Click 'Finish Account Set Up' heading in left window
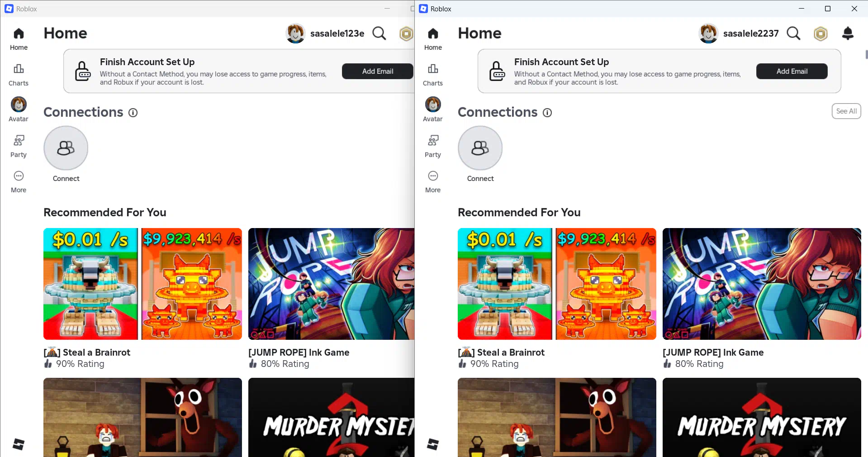 click(x=147, y=62)
